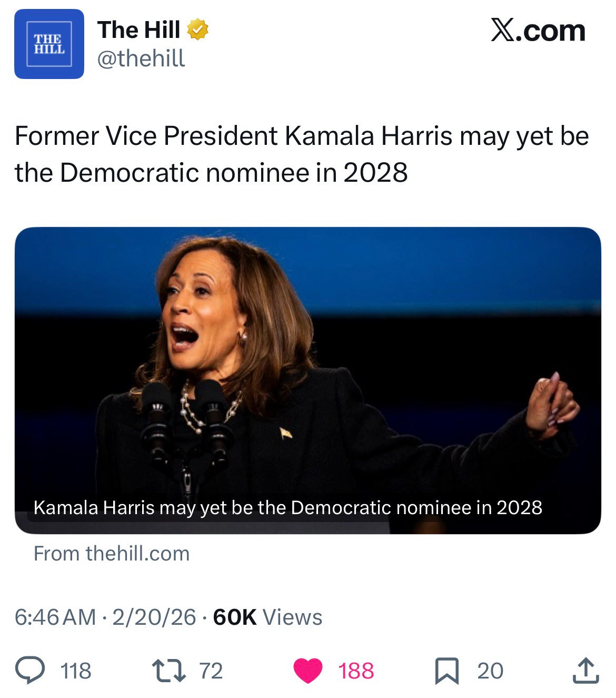Click the 72 reposts count

tap(211, 671)
